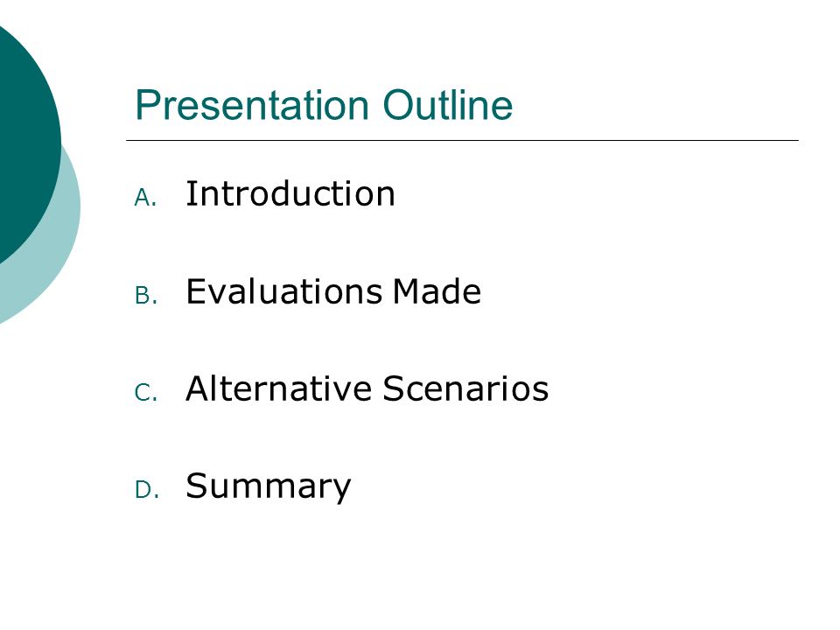Click the word Evaluations
Viewport: 840px width, 630px height.
(x=283, y=291)
